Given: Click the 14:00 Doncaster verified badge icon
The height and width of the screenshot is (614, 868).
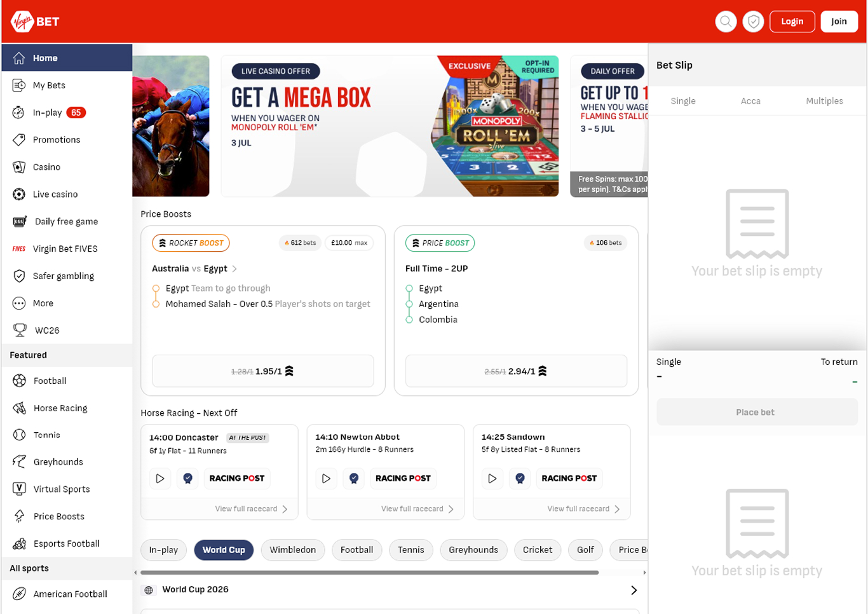Looking at the screenshot, I should 188,478.
